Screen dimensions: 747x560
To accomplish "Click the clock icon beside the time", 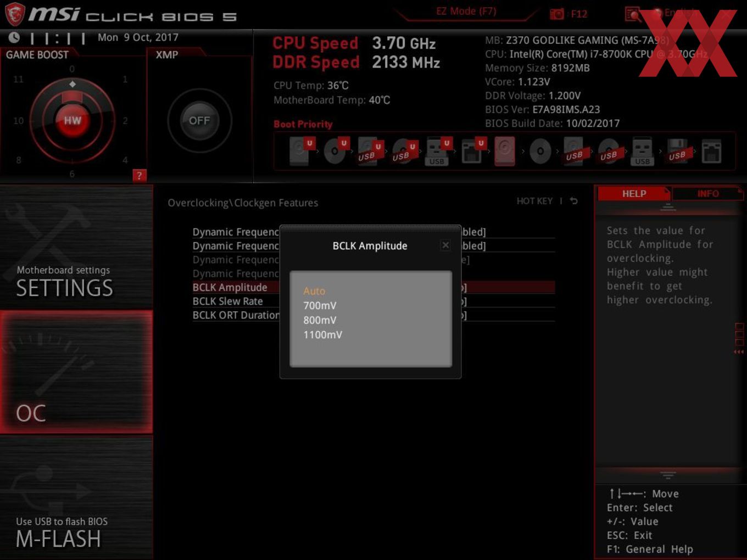I will tap(14, 37).
